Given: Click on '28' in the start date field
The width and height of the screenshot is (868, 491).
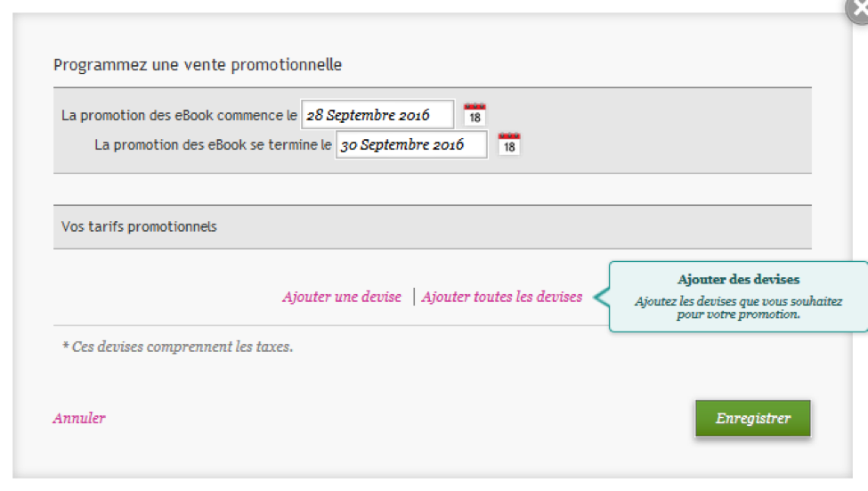Looking at the screenshot, I should 314,115.
